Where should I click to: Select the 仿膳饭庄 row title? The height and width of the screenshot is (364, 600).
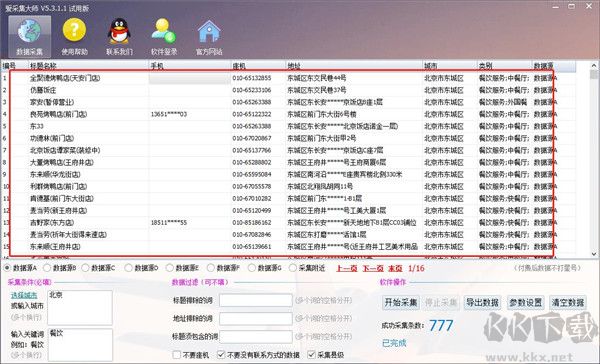tap(43, 90)
